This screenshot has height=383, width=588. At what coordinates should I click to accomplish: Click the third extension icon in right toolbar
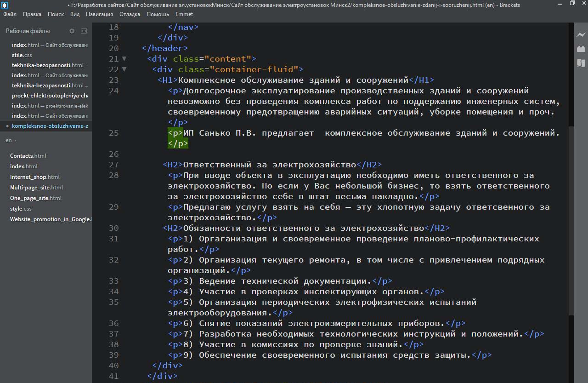(581, 63)
